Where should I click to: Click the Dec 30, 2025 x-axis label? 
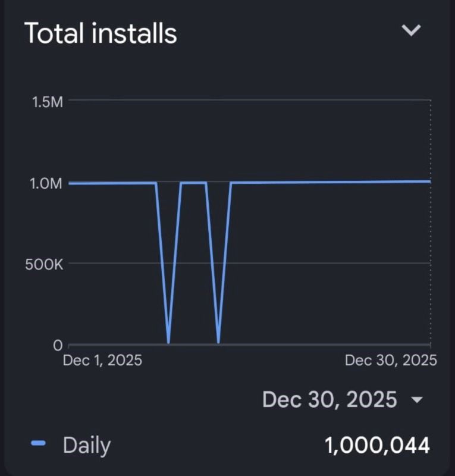point(391,360)
